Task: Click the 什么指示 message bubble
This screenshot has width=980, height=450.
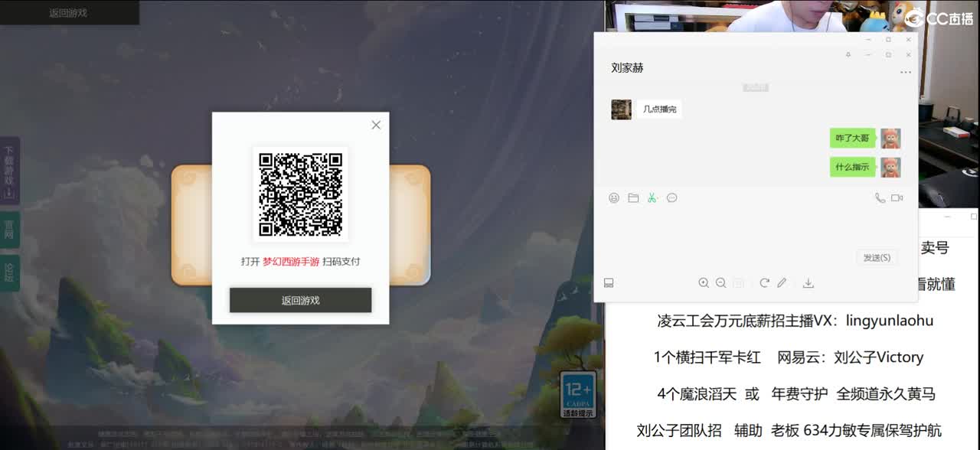Action: coord(853,167)
